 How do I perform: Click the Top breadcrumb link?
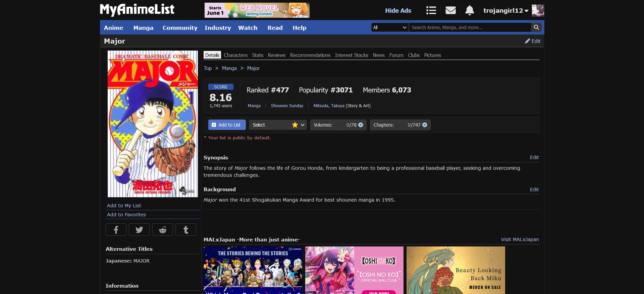click(x=208, y=68)
